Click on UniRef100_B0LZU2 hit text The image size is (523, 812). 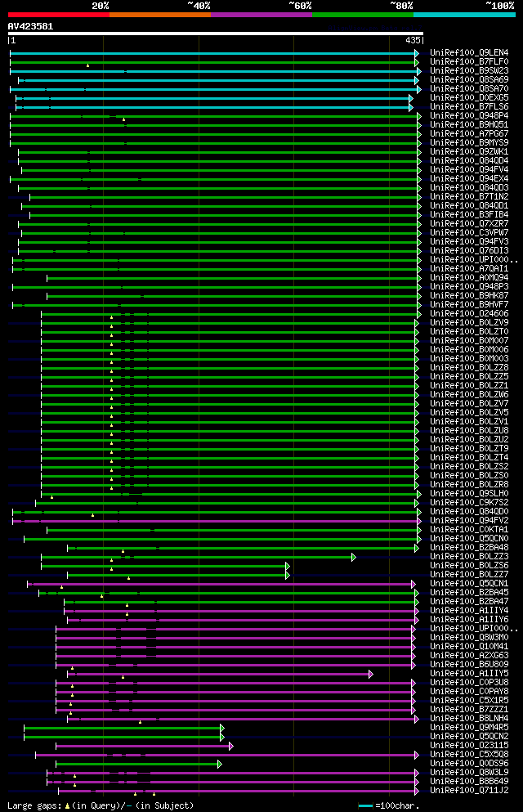[x=469, y=440]
